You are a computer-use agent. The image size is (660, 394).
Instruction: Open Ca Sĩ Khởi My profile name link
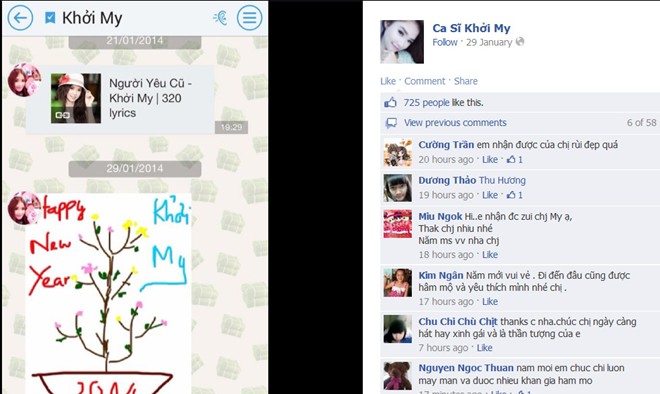[471, 28]
